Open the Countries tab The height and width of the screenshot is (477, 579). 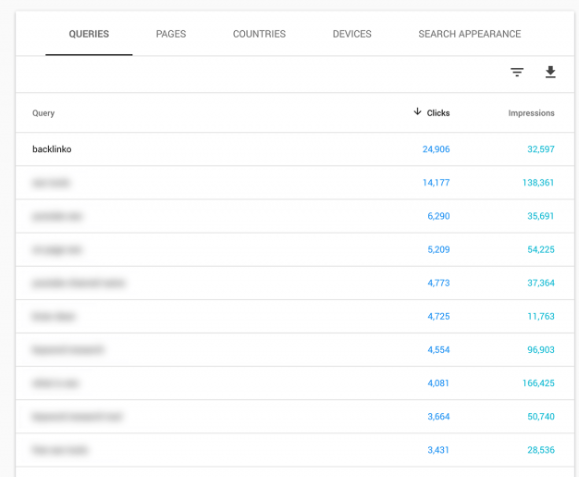click(259, 34)
